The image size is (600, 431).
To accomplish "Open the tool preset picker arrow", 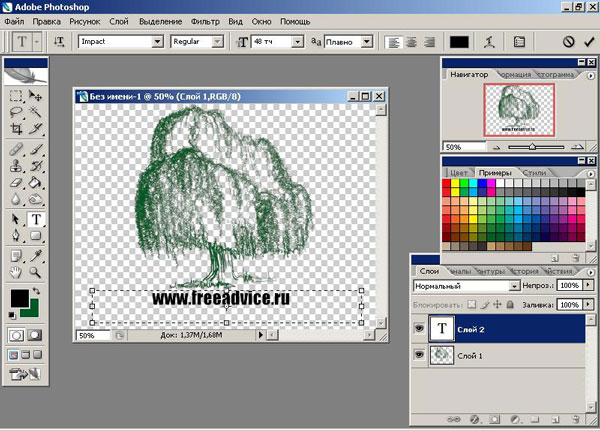I will pos(37,41).
